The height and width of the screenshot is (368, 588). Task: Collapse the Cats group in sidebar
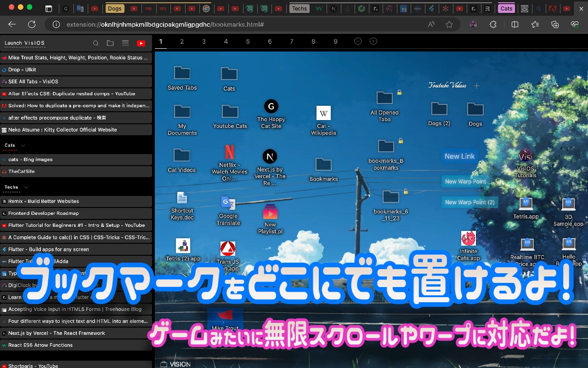point(24,145)
